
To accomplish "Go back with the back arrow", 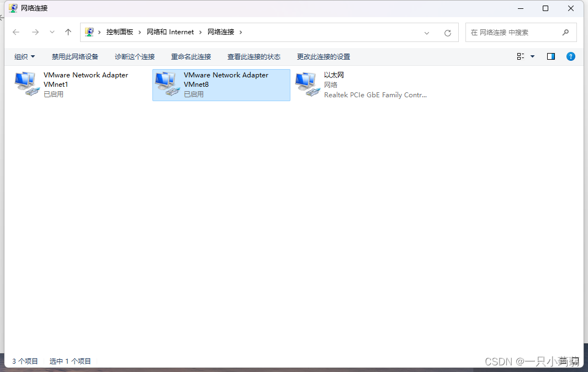I will (16, 32).
